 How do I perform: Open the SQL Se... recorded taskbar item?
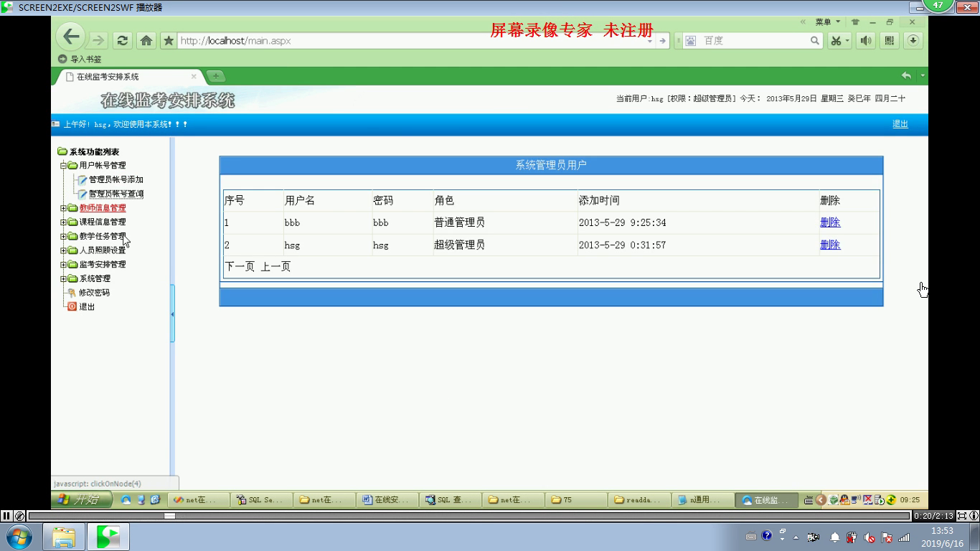click(x=260, y=500)
